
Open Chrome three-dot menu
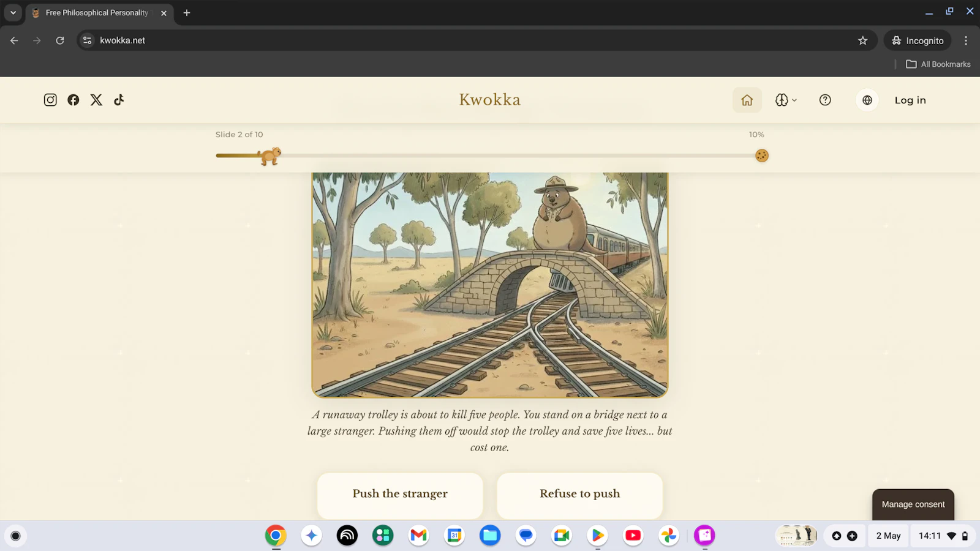(966, 40)
